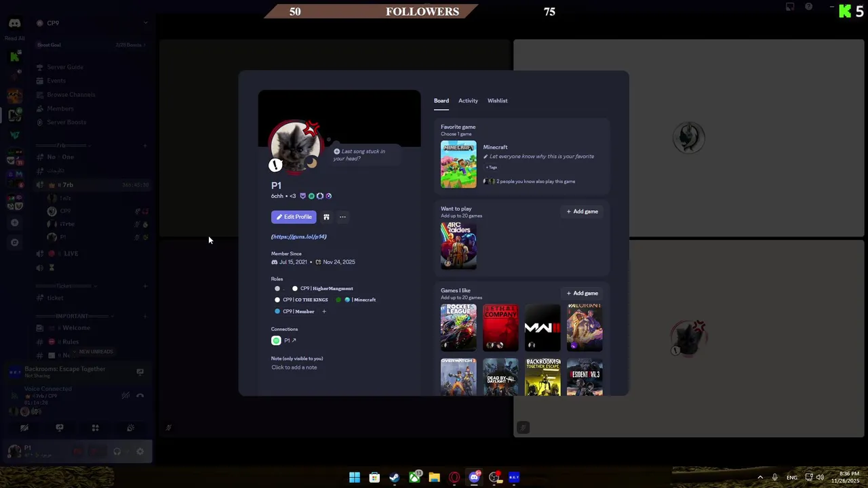Jump to NEW UNREADS pill
Viewport: 868px width, 488px height.
point(96,352)
